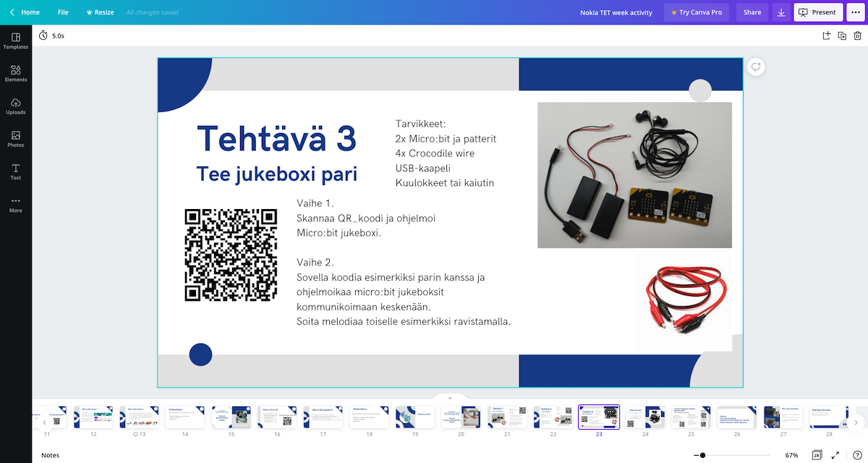Toggle fullscreen view
868x463 pixels.
[x=834, y=455]
